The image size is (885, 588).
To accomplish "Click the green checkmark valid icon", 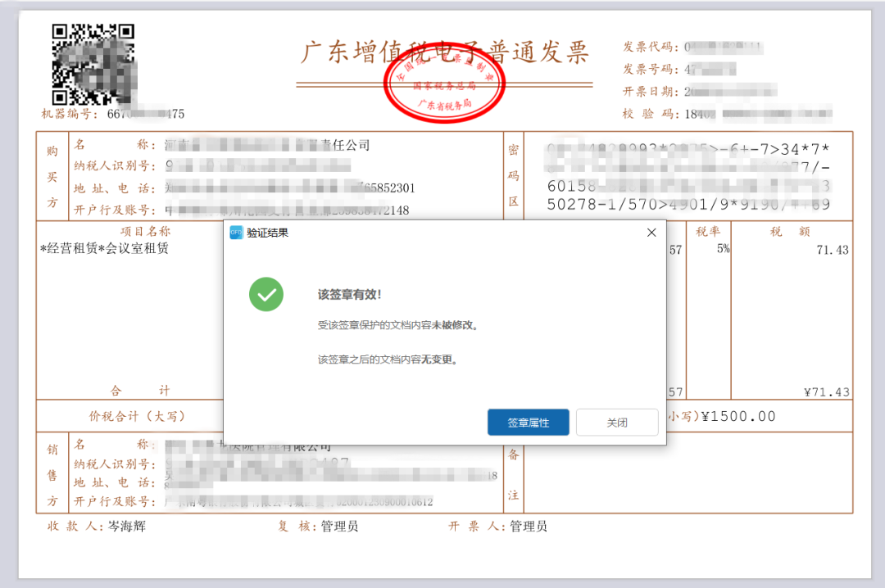I will click(x=266, y=295).
